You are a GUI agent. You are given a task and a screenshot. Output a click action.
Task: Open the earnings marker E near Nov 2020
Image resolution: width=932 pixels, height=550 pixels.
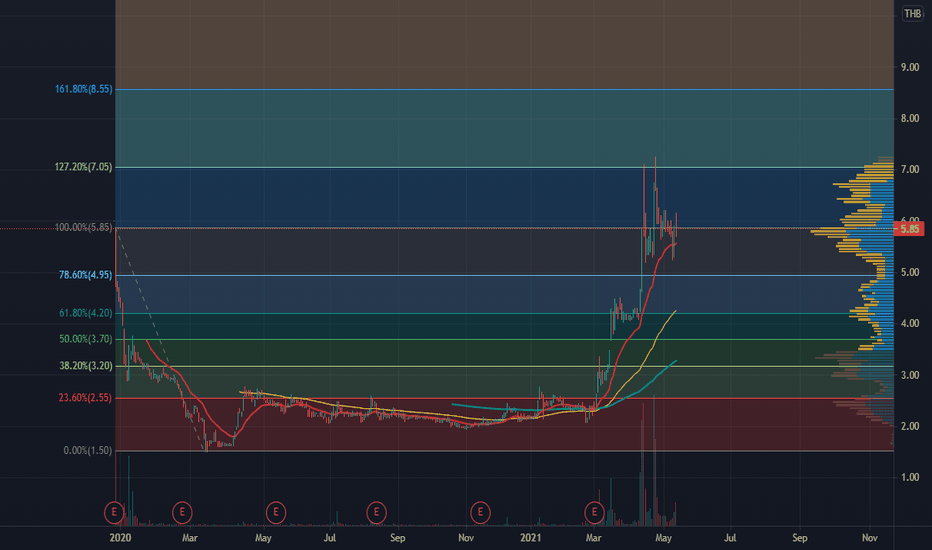480,512
